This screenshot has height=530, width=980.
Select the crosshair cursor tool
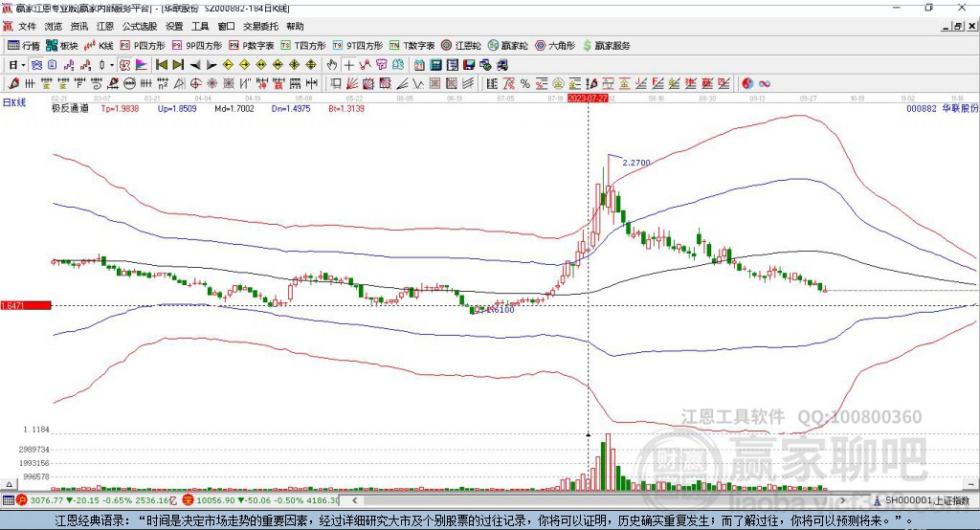click(348, 65)
